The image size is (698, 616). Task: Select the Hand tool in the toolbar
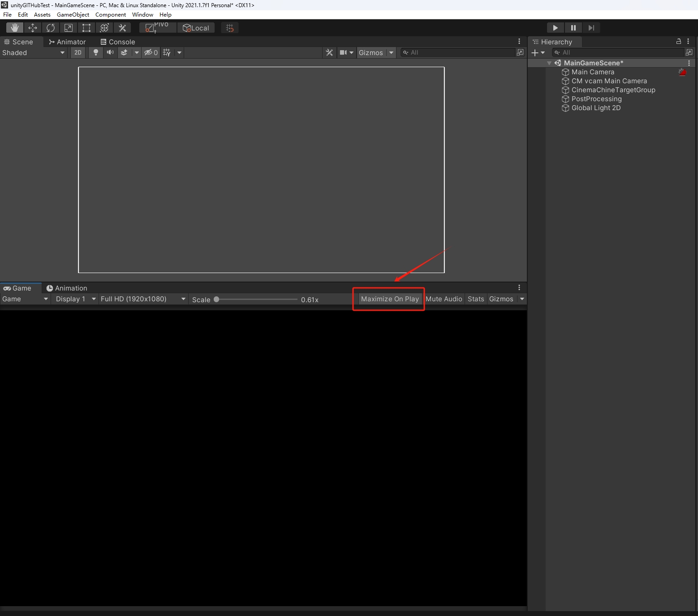coord(15,28)
